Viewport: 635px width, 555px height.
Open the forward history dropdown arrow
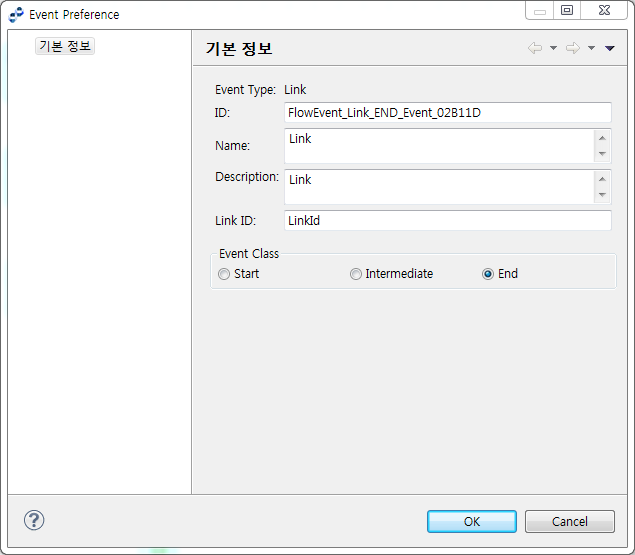[x=591, y=48]
